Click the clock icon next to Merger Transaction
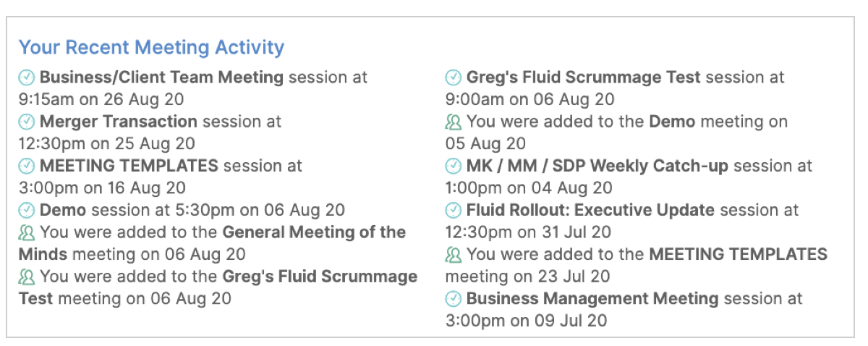Screen dimensions: 868x346 point(27,122)
